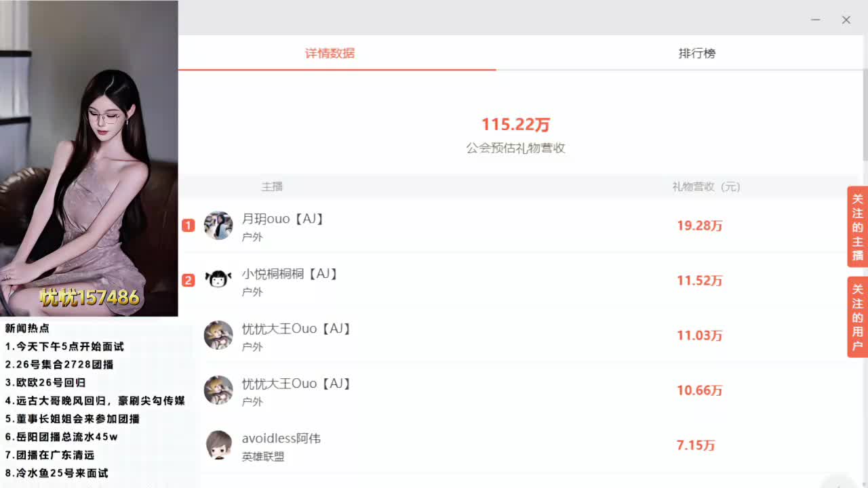
Task: Switch to the 详情数据 tab
Action: [330, 54]
